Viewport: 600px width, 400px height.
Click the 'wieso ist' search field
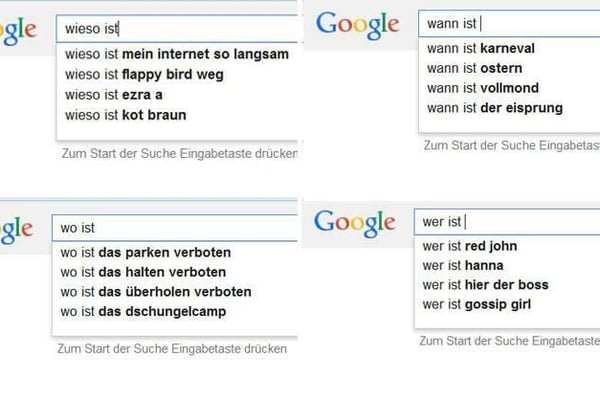click(175, 30)
